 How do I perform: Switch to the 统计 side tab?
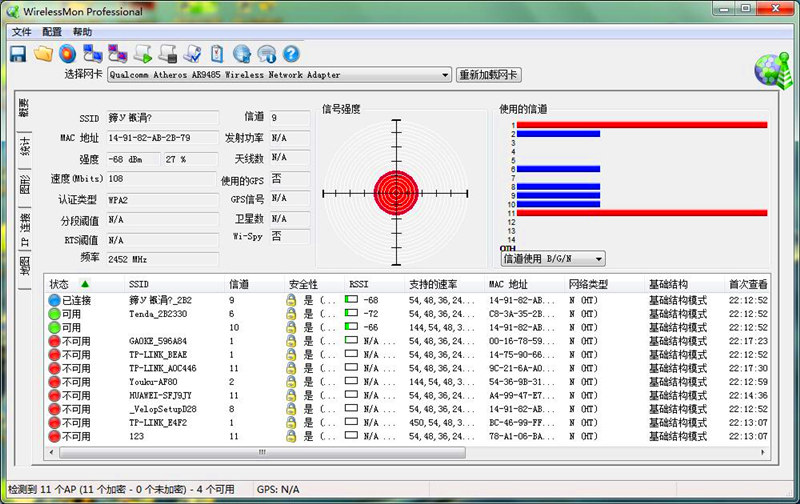(x=24, y=146)
